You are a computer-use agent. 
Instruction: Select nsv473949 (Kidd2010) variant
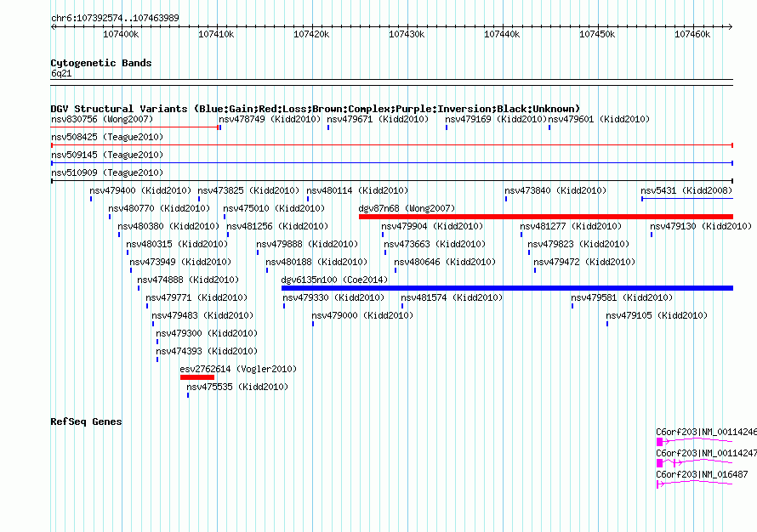180,262
